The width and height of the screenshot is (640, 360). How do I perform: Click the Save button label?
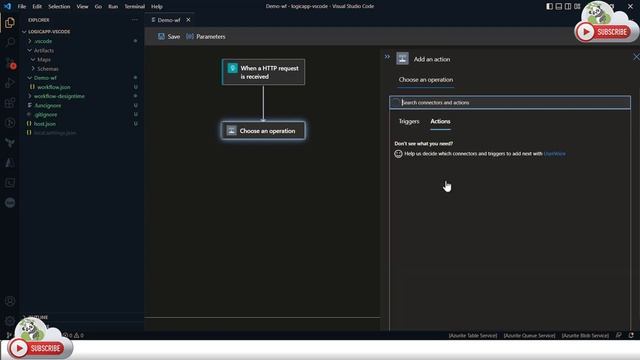pyautogui.click(x=173, y=36)
